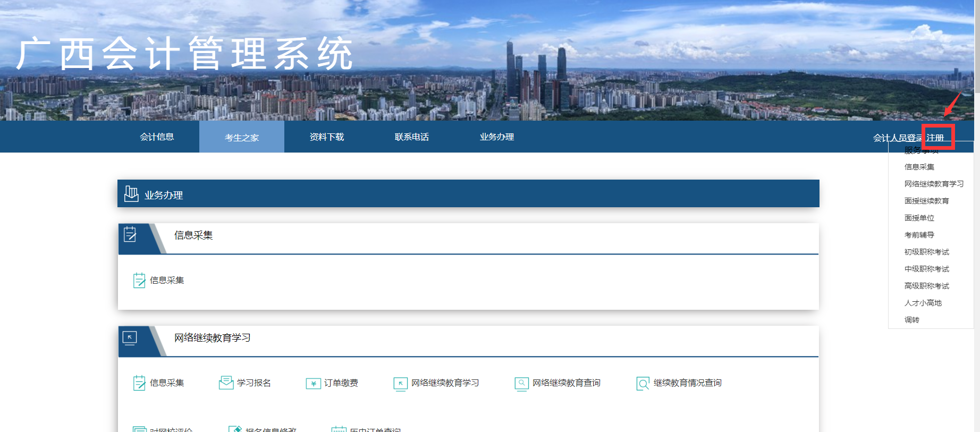Choose 高级职称考试 in the right side list

(x=926, y=286)
